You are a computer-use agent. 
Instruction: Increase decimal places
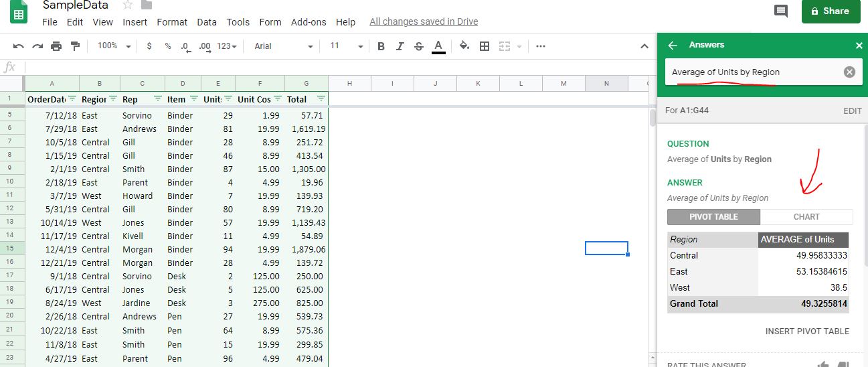point(205,46)
